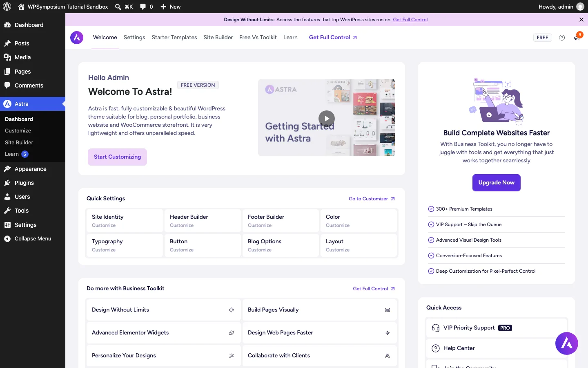Click the WordPress logo in the admin bar
Viewport: 588px width, 368px height.
(7, 7)
